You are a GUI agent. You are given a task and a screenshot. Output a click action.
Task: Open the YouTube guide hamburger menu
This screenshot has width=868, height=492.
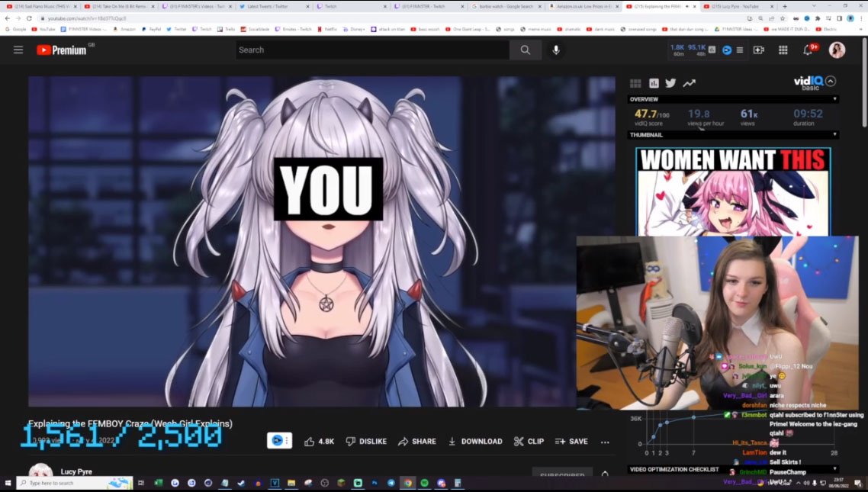point(18,50)
